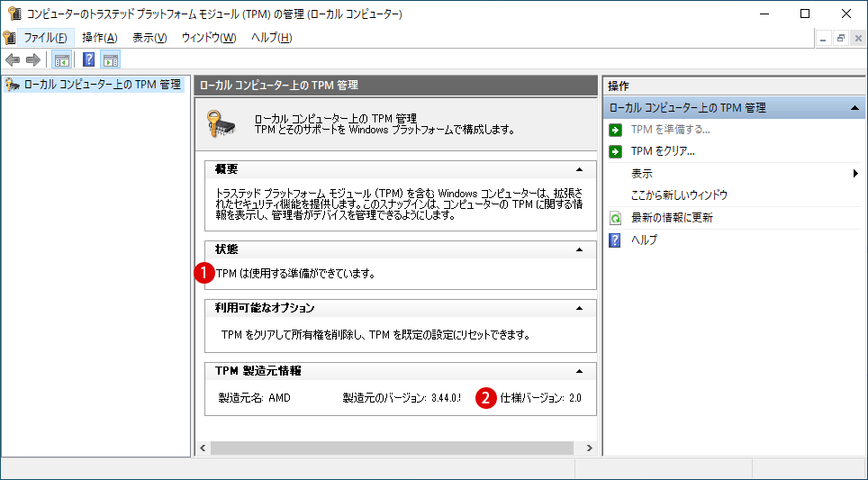
Task: Click the center pane title bar text
Action: click(278, 86)
